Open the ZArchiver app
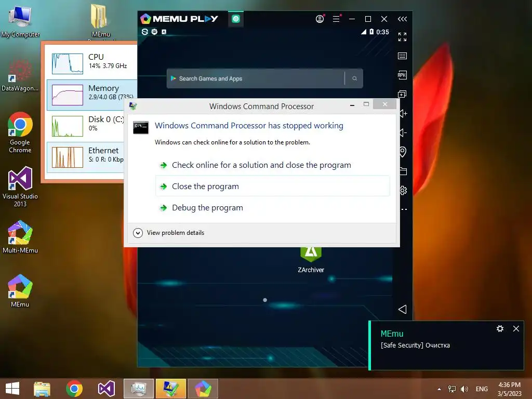Image resolution: width=532 pixels, height=399 pixels. (x=311, y=260)
